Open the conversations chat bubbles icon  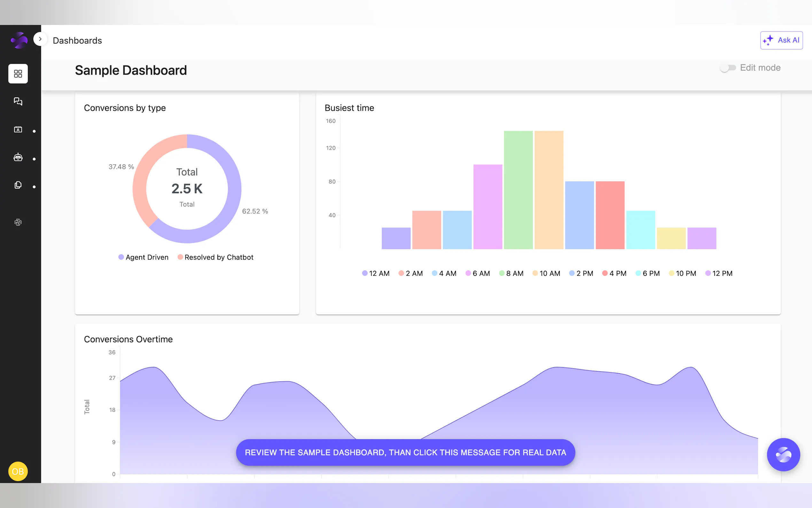tap(18, 101)
